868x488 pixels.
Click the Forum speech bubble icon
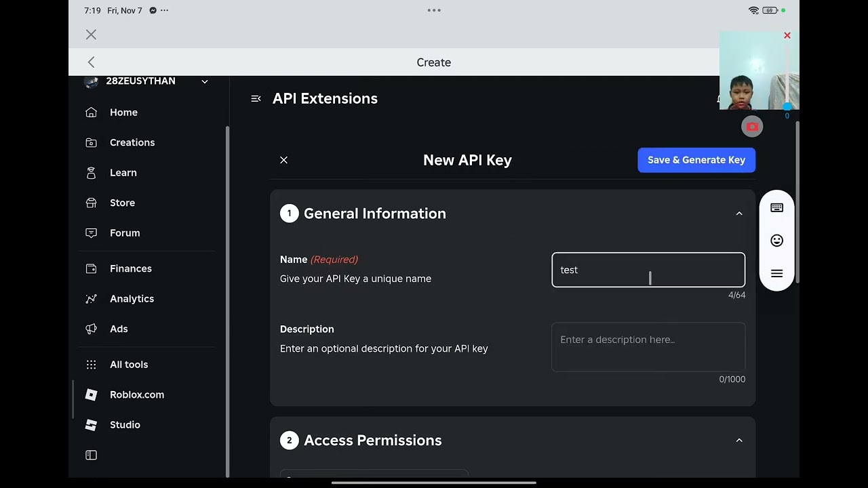tap(92, 232)
